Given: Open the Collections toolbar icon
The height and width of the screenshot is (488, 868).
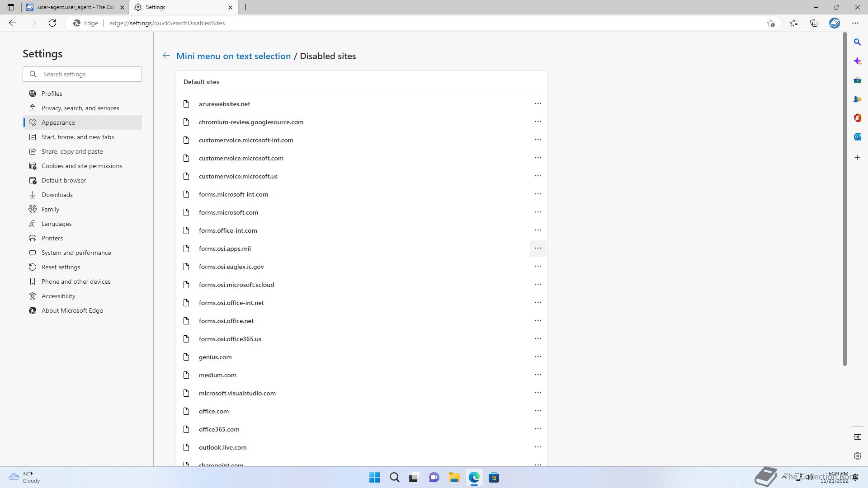Looking at the screenshot, I should coord(814,23).
